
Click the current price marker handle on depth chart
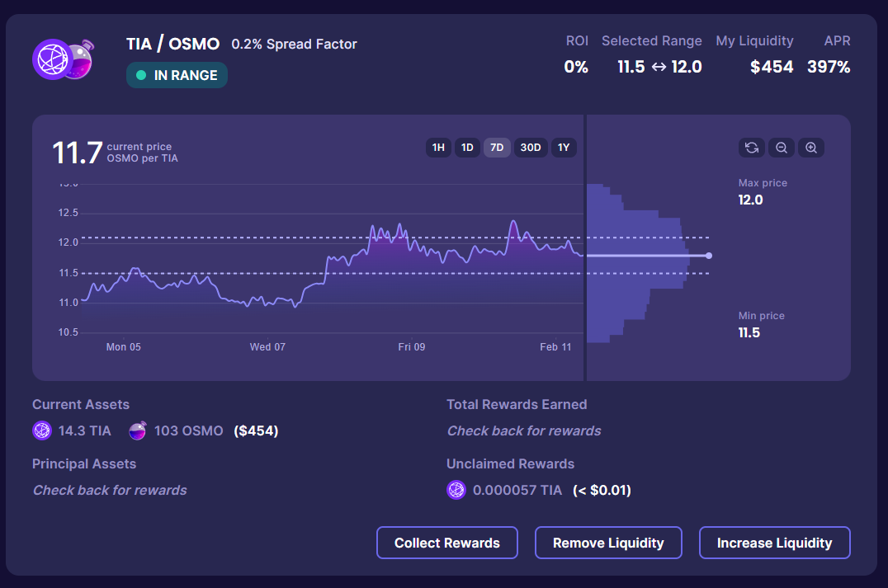pyautogui.click(x=708, y=256)
